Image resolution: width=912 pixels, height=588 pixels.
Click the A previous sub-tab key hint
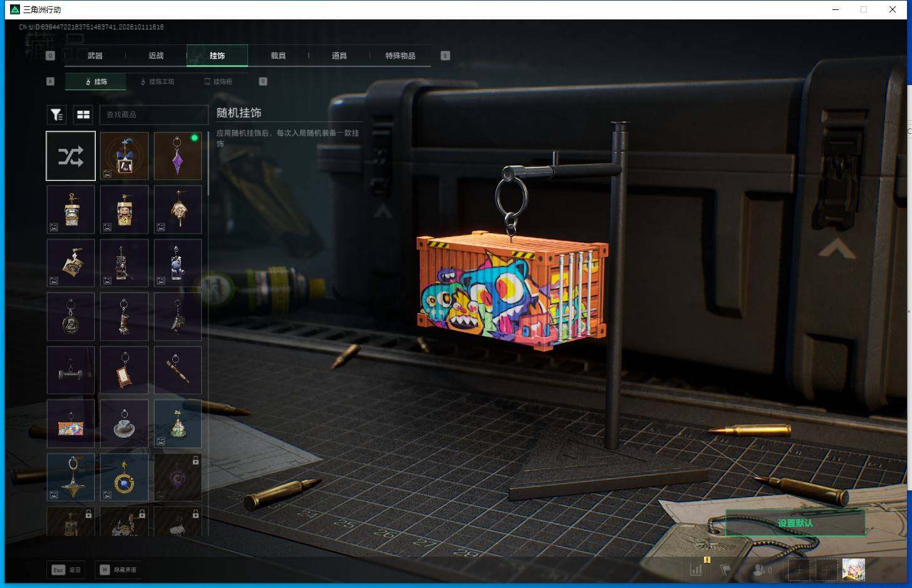pos(51,81)
